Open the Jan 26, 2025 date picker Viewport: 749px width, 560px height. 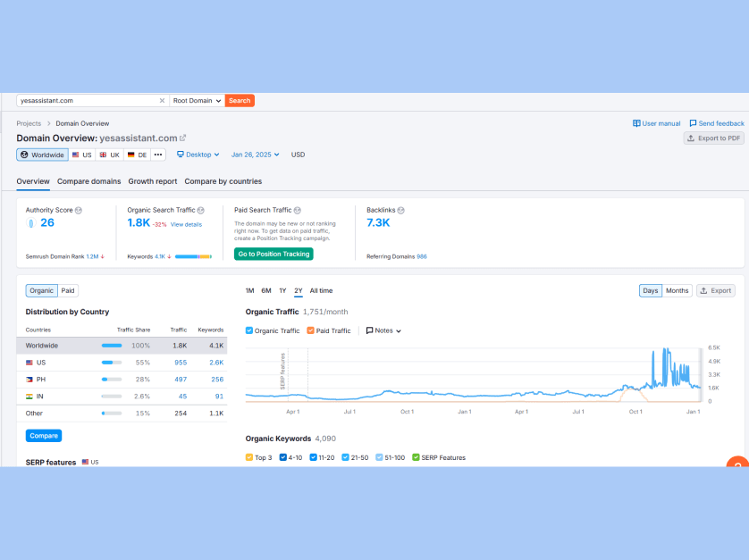255,155
